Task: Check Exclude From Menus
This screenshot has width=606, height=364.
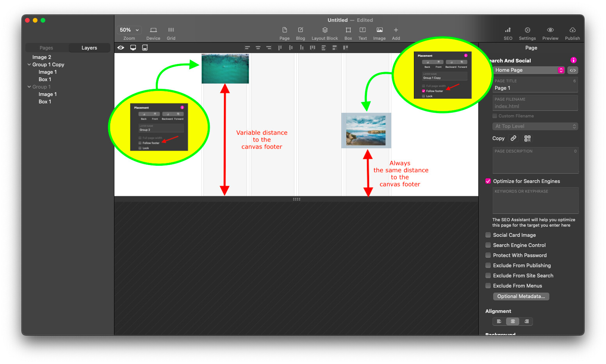Action: coord(488,286)
